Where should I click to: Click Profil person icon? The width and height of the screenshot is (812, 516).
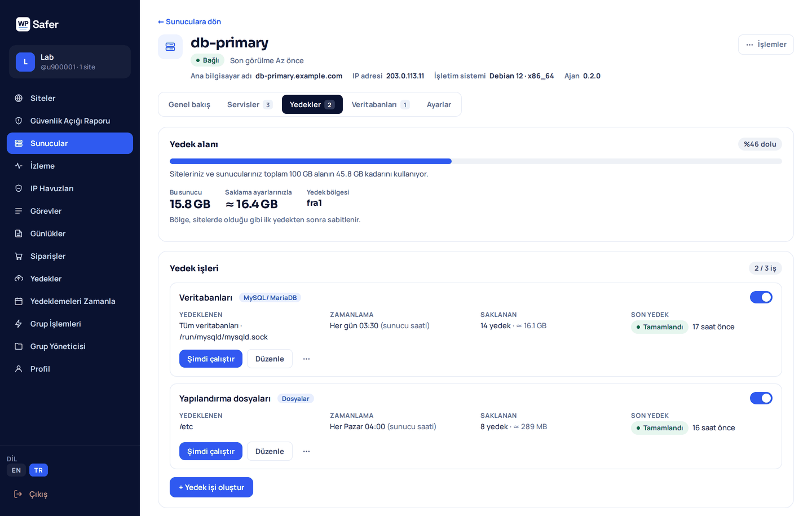(19, 369)
